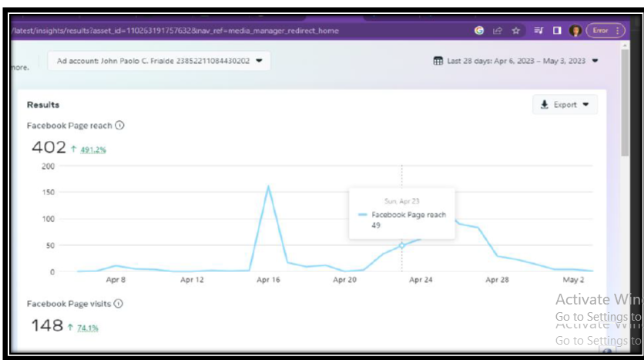The image size is (644, 360).
Task: Click the Apr 16 peak on chart
Action: (x=268, y=187)
